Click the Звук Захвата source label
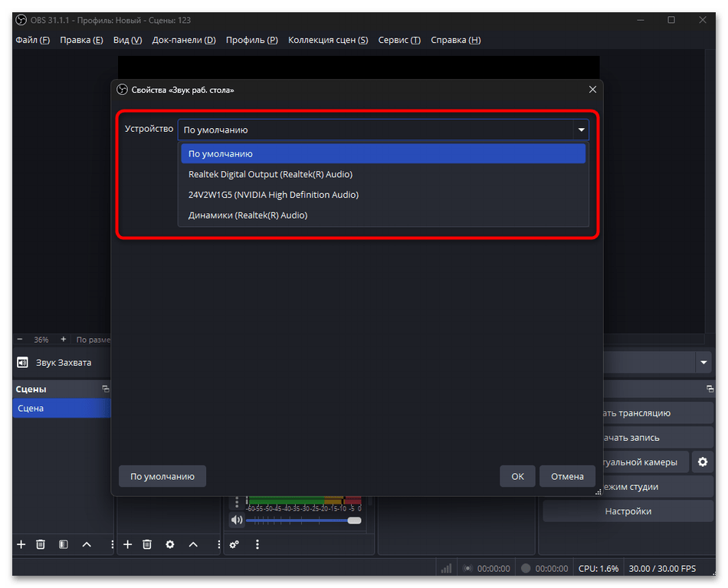The image size is (728, 588). pos(64,363)
